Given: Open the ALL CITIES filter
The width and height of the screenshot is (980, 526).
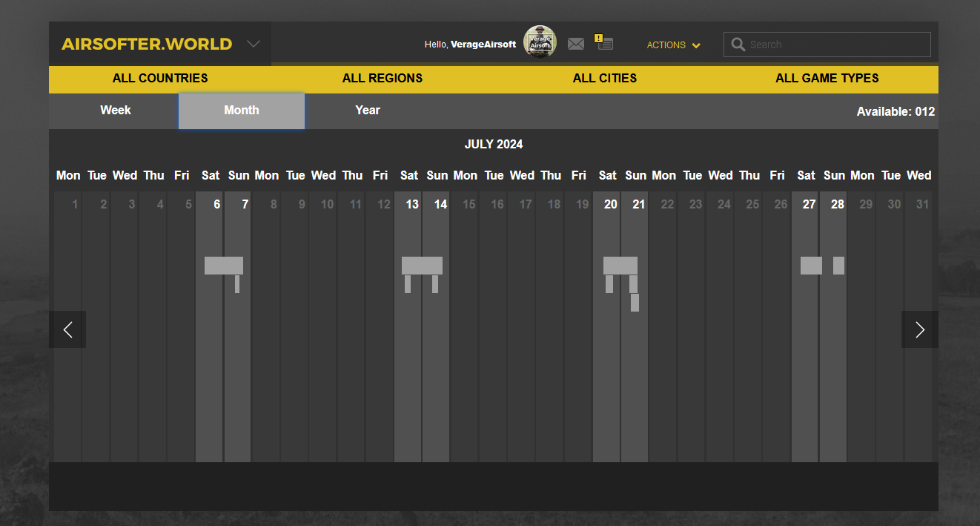Looking at the screenshot, I should point(605,78).
